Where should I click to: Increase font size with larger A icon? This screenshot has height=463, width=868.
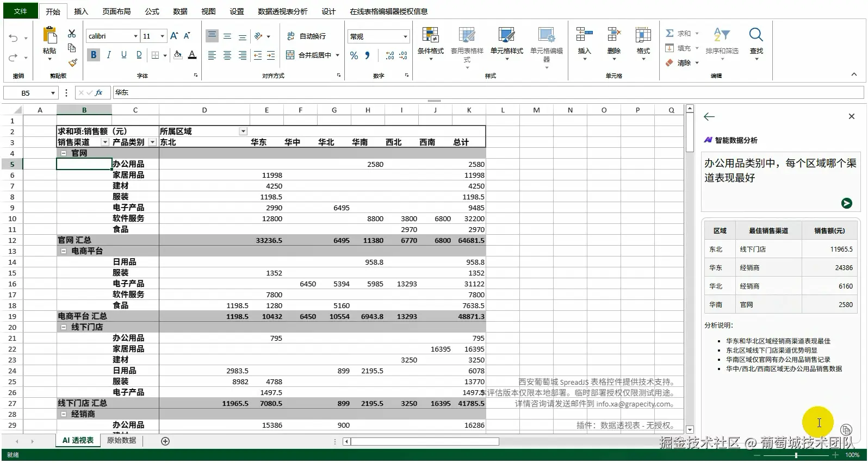pos(174,36)
